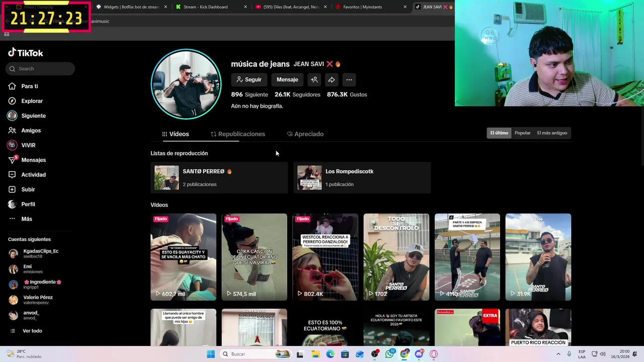The width and height of the screenshot is (644, 362).
Task: Open Llamando al único hombre video
Action: point(184,327)
